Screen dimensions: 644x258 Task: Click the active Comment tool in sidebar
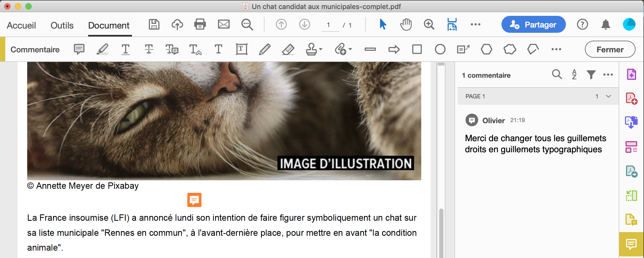632,244
